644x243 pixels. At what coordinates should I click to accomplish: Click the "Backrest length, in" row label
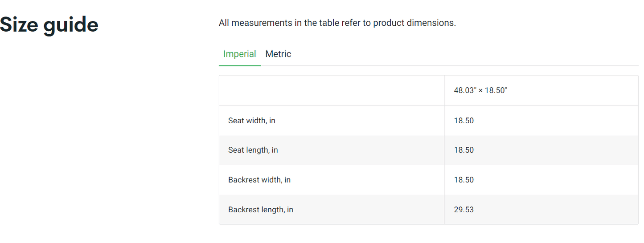(x=260, y=210)
